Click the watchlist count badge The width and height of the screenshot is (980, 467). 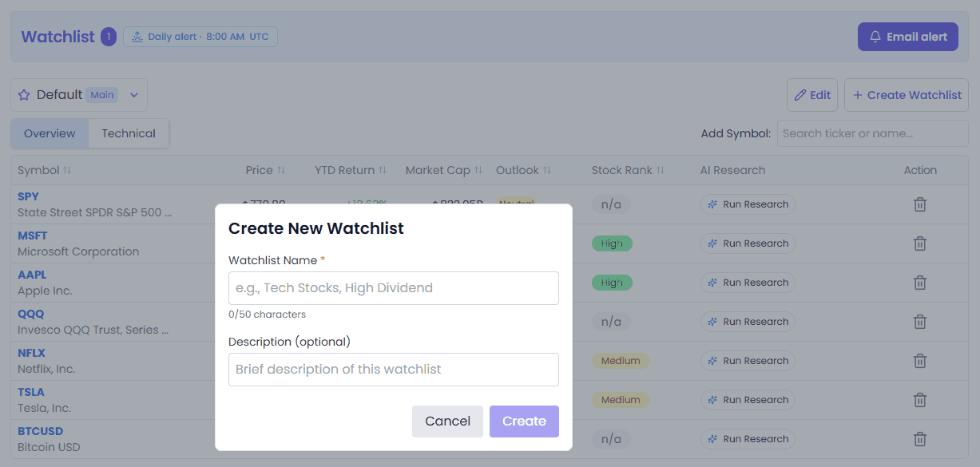tap(109, 37)
